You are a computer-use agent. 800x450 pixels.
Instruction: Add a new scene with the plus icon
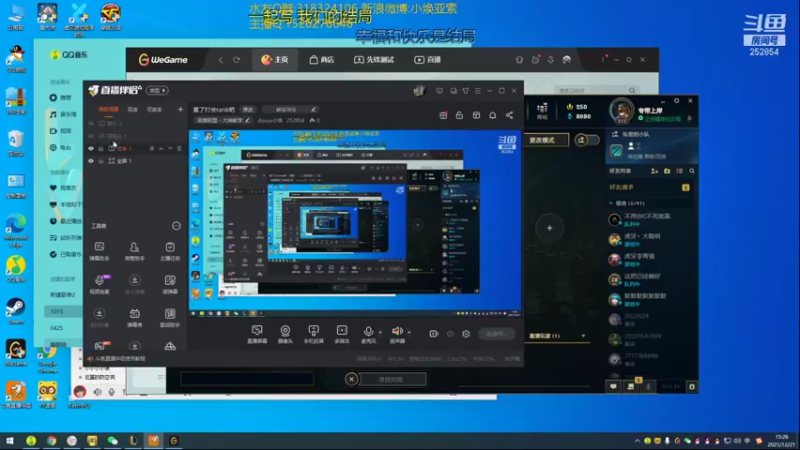click(180, 109)
